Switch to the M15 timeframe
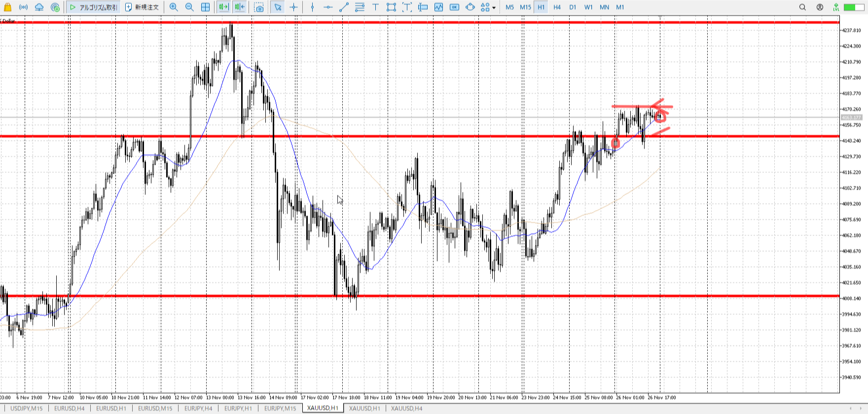 tap(525, 7)
